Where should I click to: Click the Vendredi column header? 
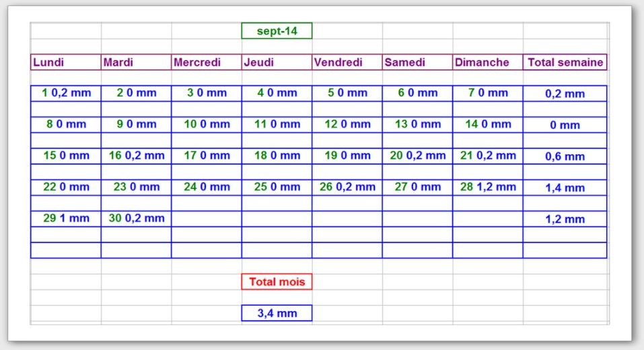coord(347,62)
